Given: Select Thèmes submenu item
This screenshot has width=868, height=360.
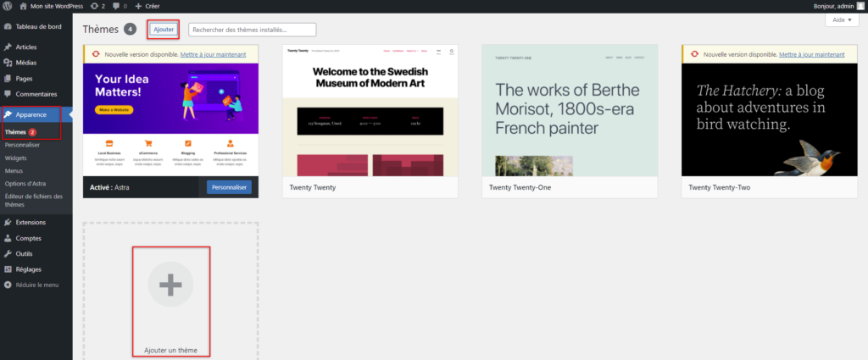Looking at the screenshot, I should pyautogui.click(x=15, y=132).
